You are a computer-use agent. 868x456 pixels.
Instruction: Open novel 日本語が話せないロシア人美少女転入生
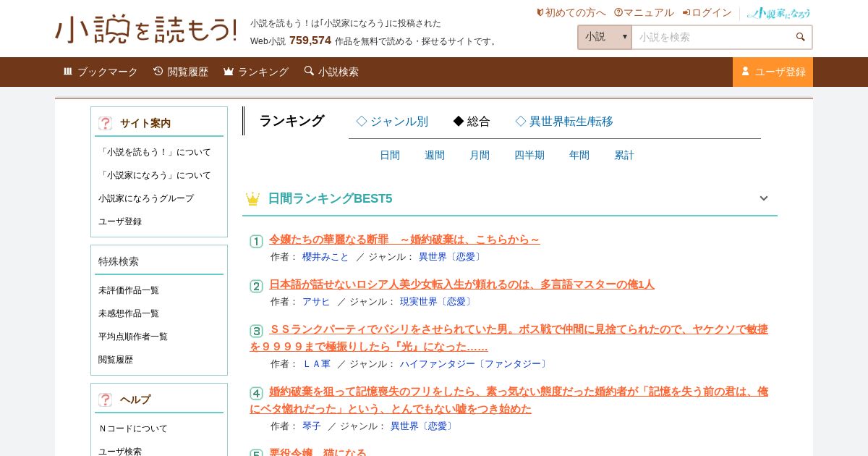click(461, 284)
